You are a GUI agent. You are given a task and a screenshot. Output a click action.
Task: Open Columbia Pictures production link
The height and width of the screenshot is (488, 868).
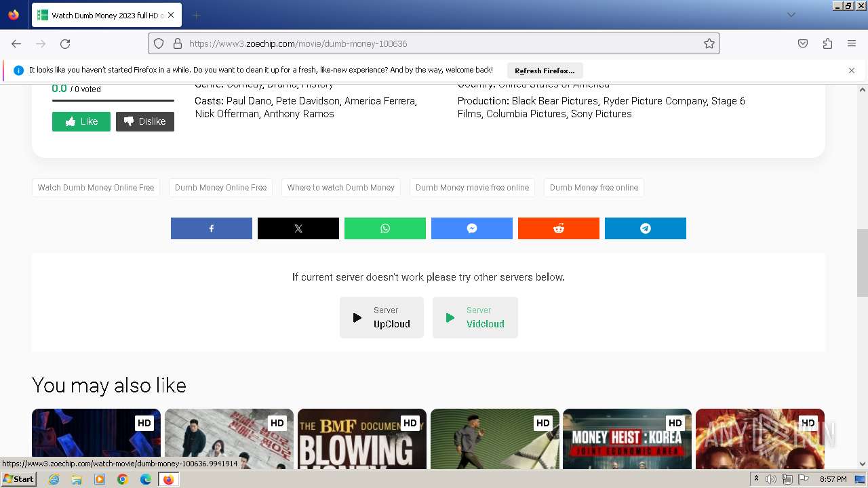(x=526, y=114)
